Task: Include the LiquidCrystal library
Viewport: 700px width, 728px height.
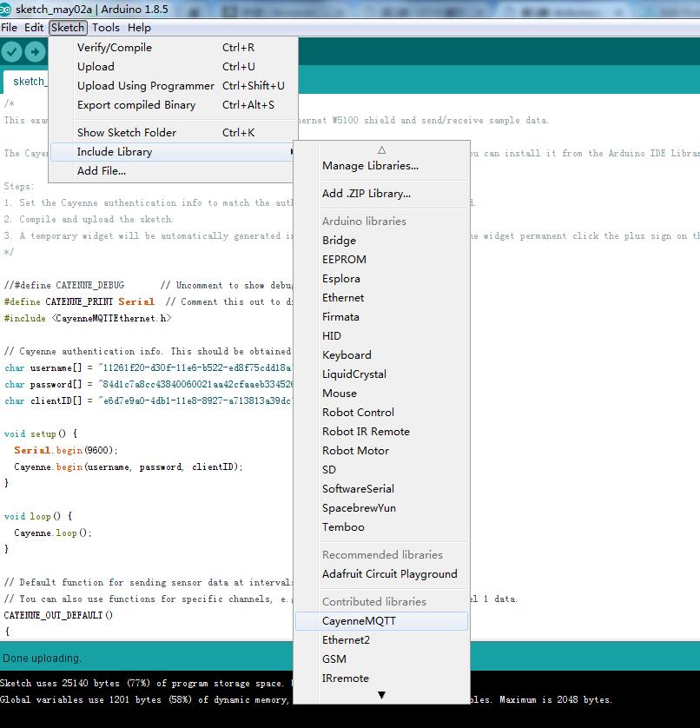Action: coord(381,374)
